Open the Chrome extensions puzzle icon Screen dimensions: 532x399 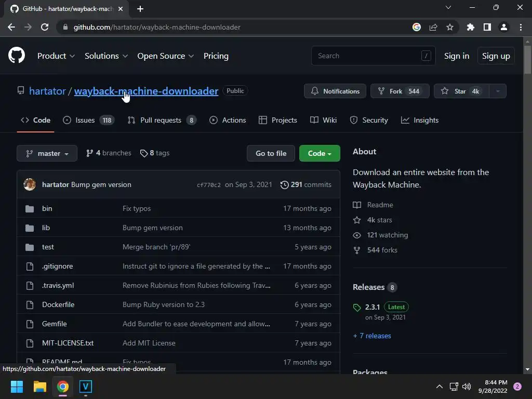pyautogui.click(x=471, y=27)
